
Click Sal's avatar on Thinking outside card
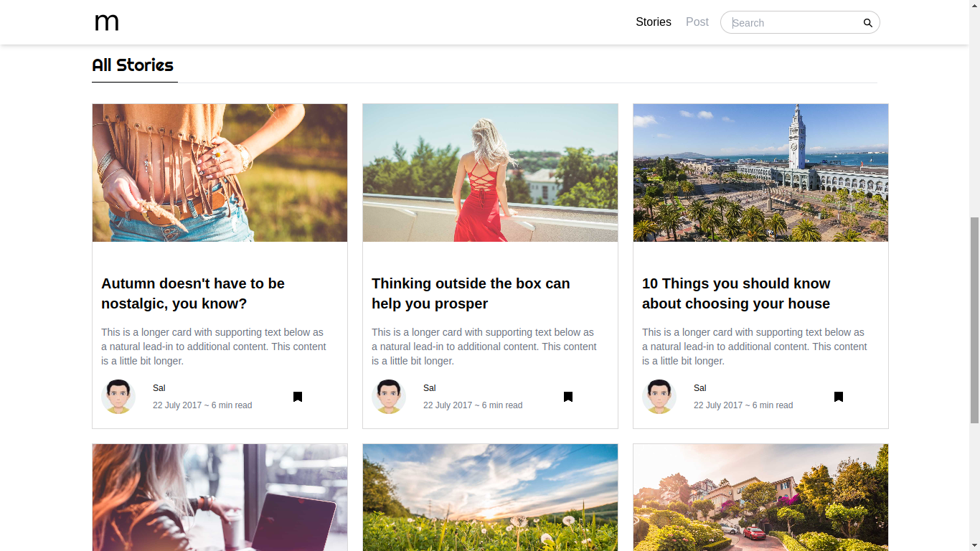[x=389, y=397]
